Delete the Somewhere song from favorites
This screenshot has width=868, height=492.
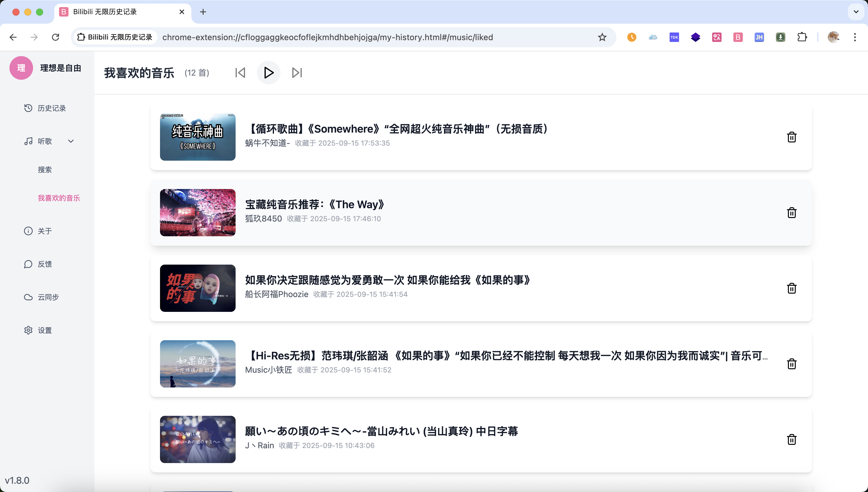pos(791,137)
